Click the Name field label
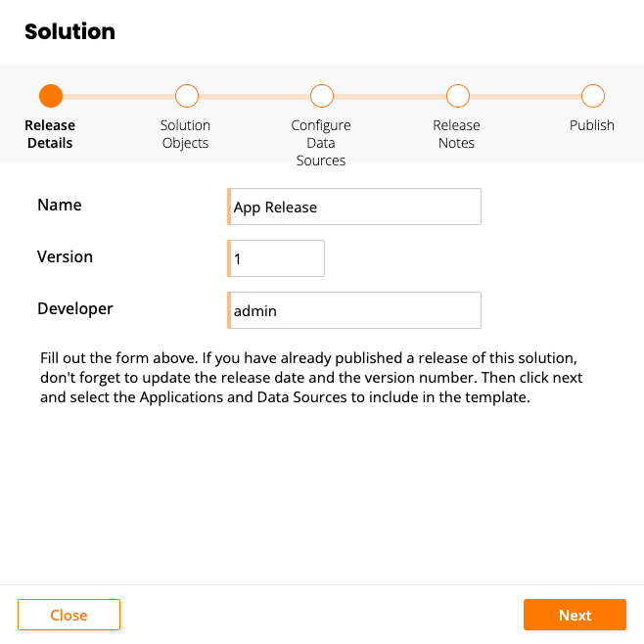644x644 pixels. click(x=60, y=206)
